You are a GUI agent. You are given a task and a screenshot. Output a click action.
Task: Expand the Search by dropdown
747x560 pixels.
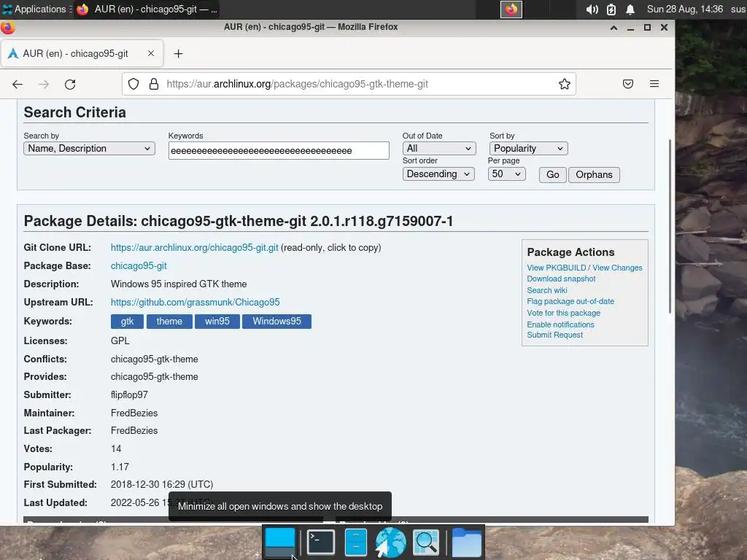pos(89,149)
